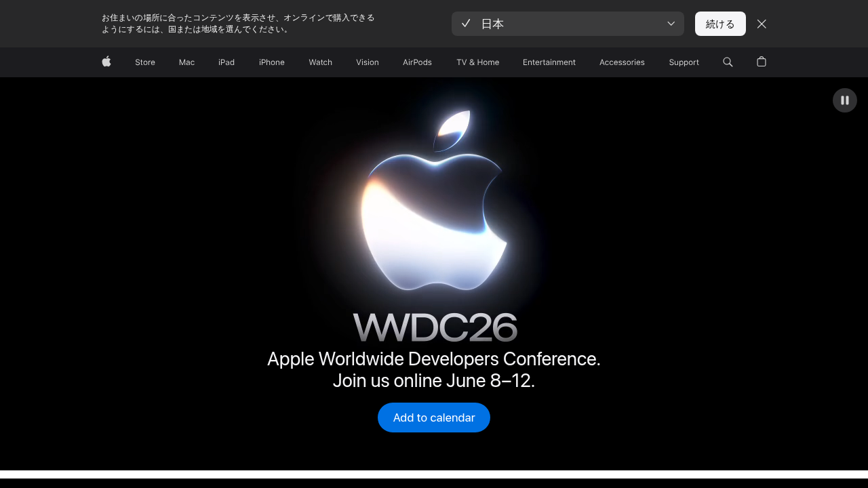The height and width of the screenshot is (488, 868).
Task: Click the Japanese region notice text
Action: pyautogui.click(x=238, y=24)
